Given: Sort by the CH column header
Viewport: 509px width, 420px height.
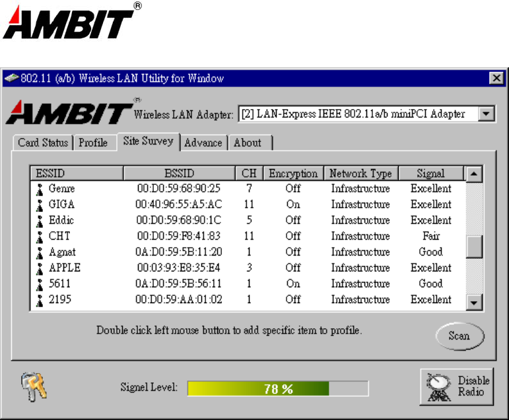Looking at the screenshot, I should [x=249, y=173].
